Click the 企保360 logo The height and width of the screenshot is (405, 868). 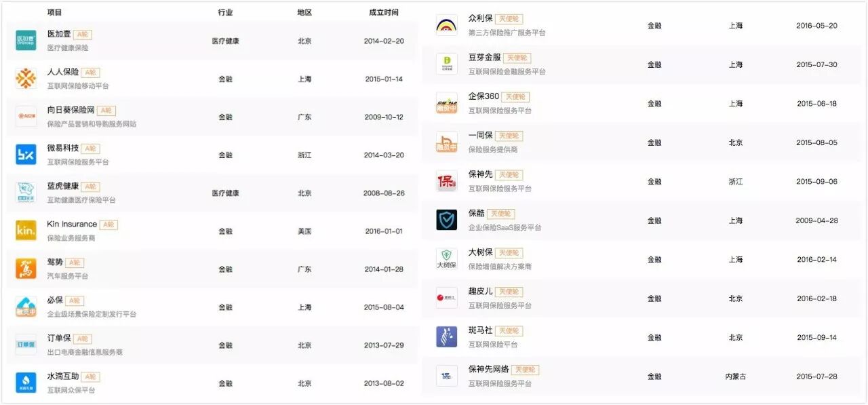point(446,103)
